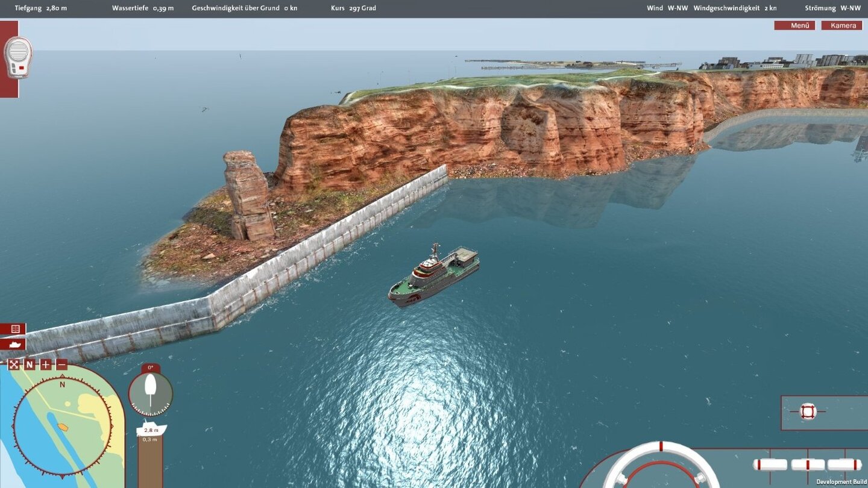This screenshot has height=488, width=868.
Task: Open the Menü in the top-right corner
Action: pos(795,25)
